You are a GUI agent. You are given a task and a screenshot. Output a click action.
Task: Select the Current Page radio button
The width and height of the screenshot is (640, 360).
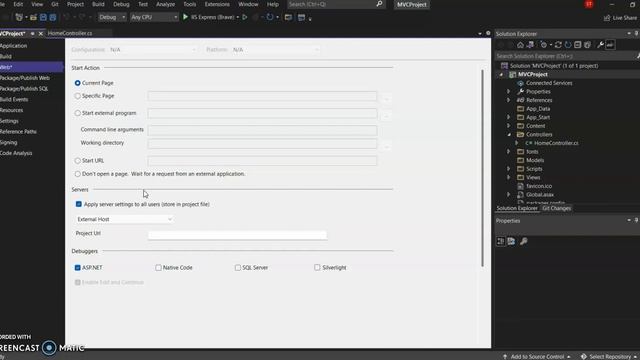(78, 83)
